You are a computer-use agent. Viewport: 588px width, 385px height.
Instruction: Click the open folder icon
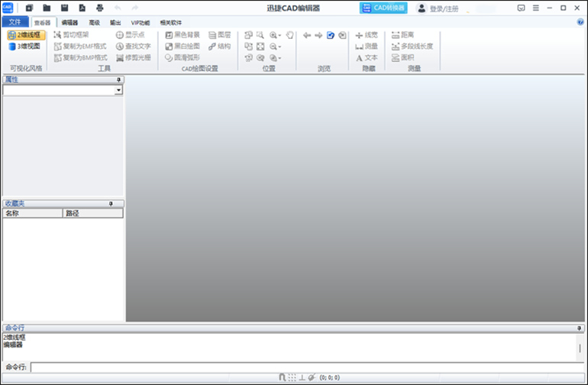[x=47, y=8]
